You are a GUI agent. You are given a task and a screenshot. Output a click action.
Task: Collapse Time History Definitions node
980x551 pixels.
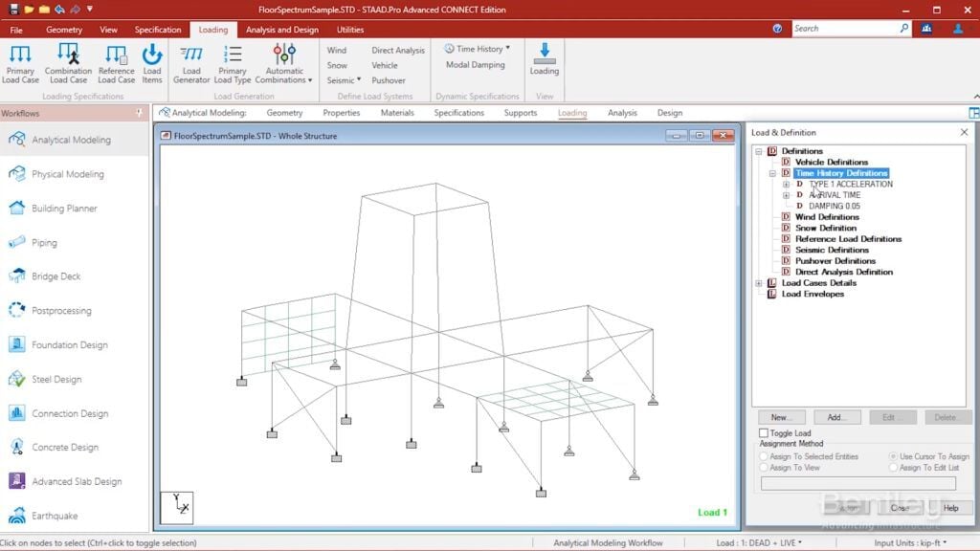pos(772,173)
